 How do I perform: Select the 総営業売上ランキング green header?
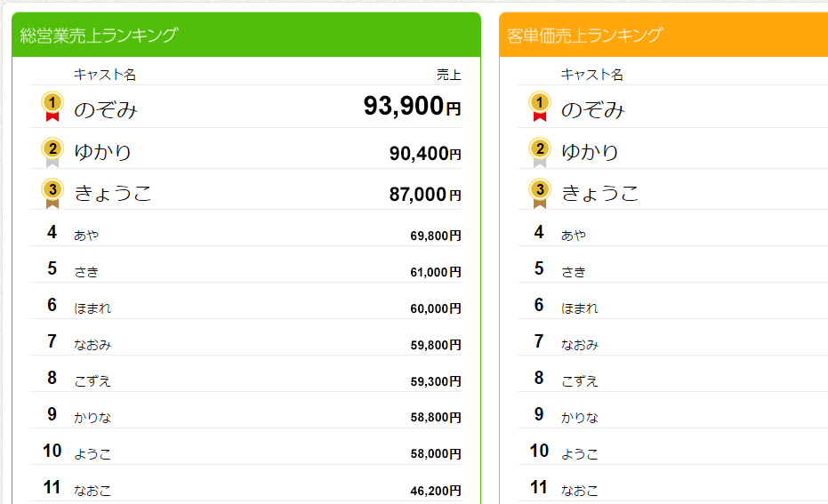(x=246, y=35)
